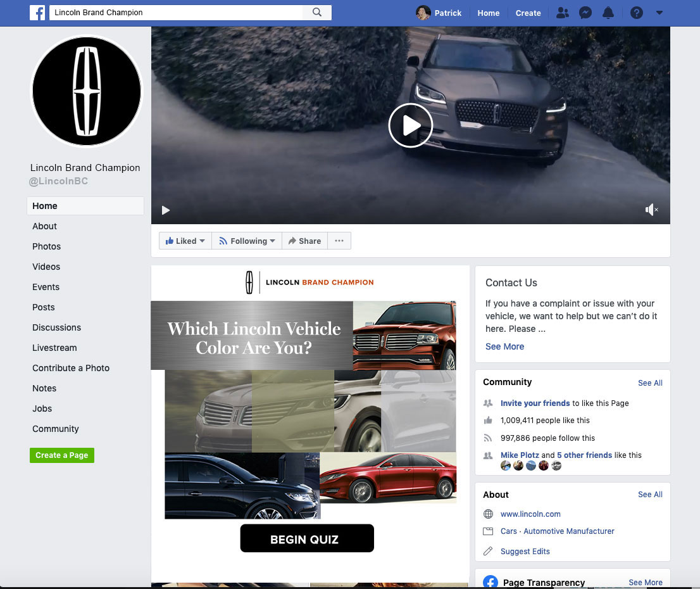Click the black Lincoln SUV image

(x=242, y=486)
